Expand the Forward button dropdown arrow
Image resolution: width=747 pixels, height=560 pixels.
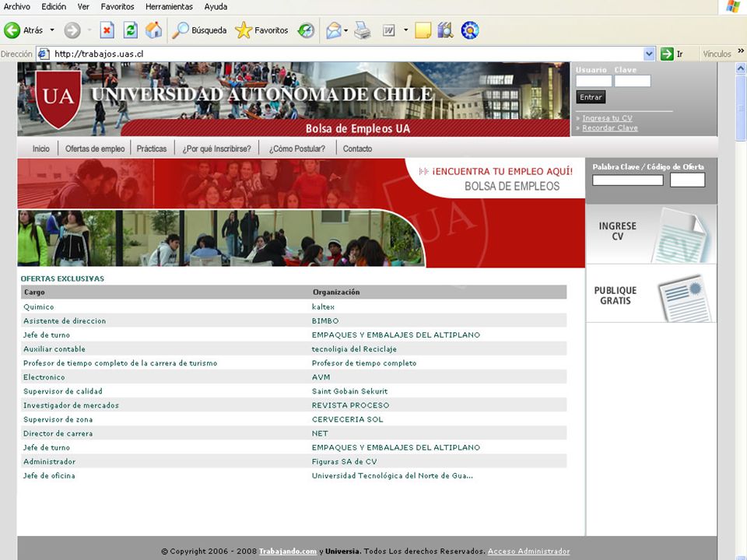tap(89, 30)
